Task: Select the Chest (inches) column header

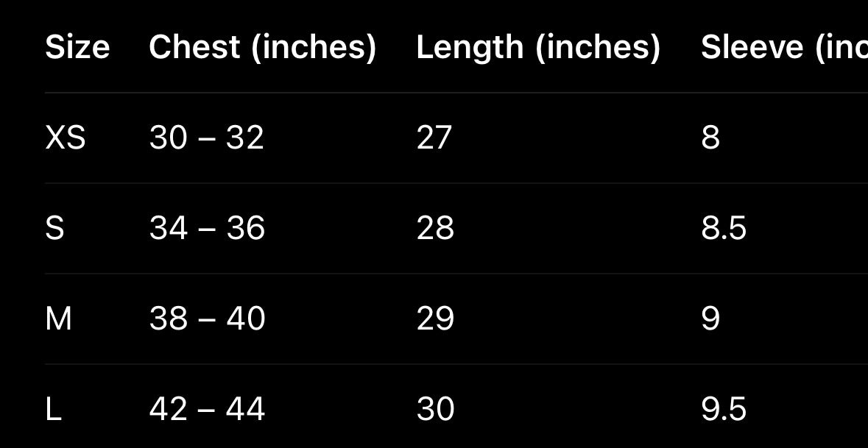Action: tap(262, 47)
